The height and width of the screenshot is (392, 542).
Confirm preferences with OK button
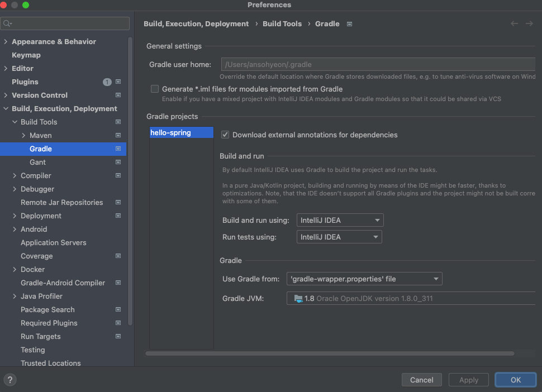[516, 380]
